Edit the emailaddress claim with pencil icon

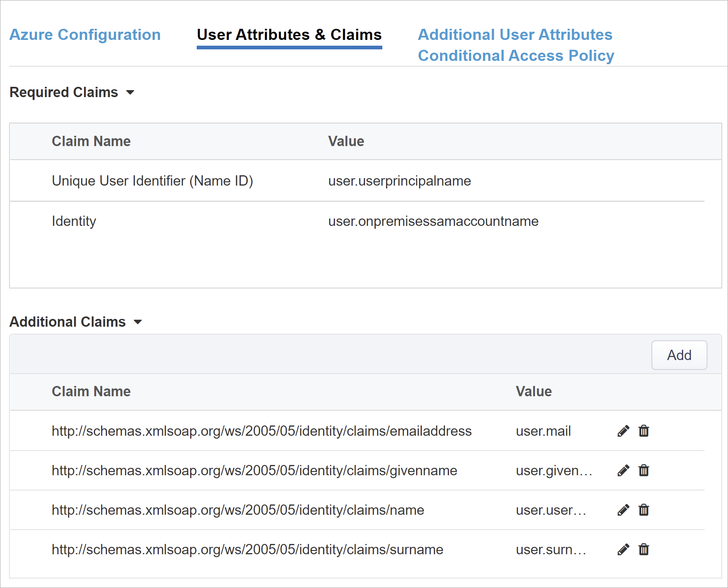(623, 431)
